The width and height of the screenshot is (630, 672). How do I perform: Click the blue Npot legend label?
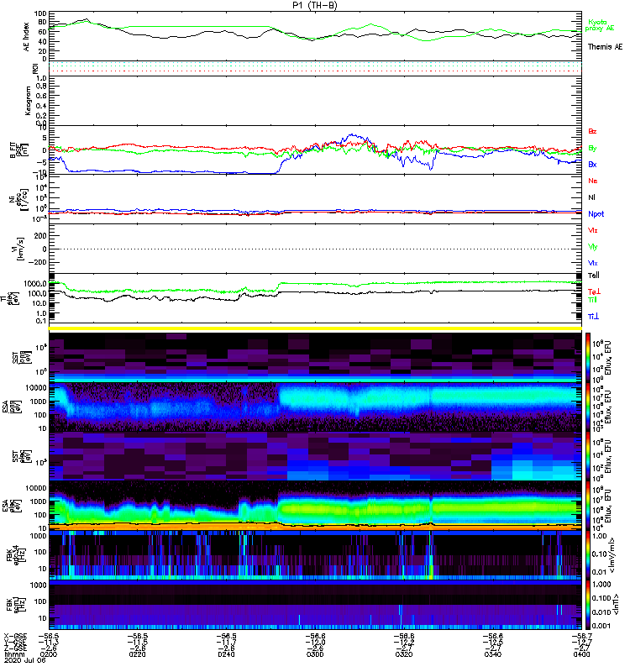596,214
